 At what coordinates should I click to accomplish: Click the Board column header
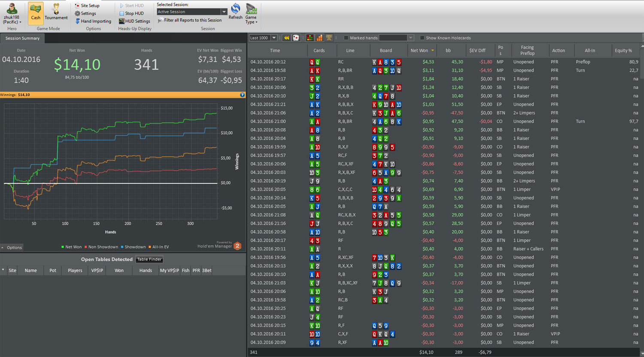click(386, 50)
